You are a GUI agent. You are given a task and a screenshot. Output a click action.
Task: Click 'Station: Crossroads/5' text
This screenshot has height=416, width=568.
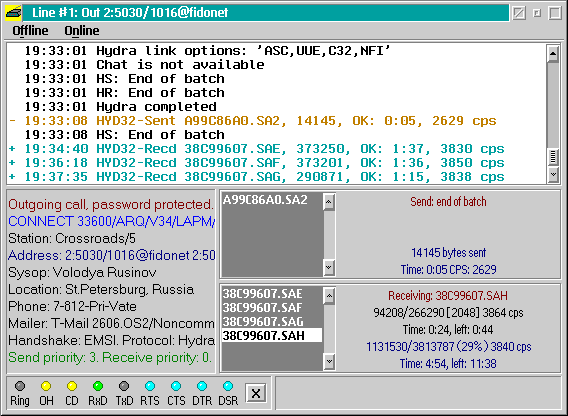coord(72,238)
